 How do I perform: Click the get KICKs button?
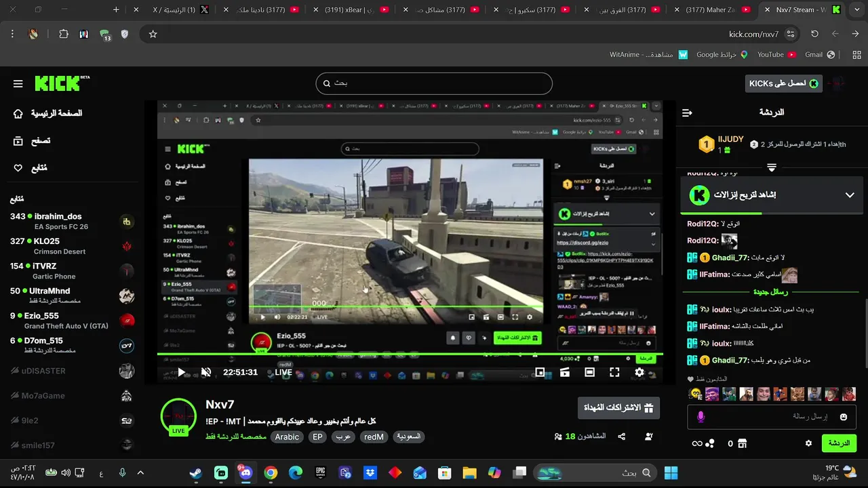click(x=783, y=83)
